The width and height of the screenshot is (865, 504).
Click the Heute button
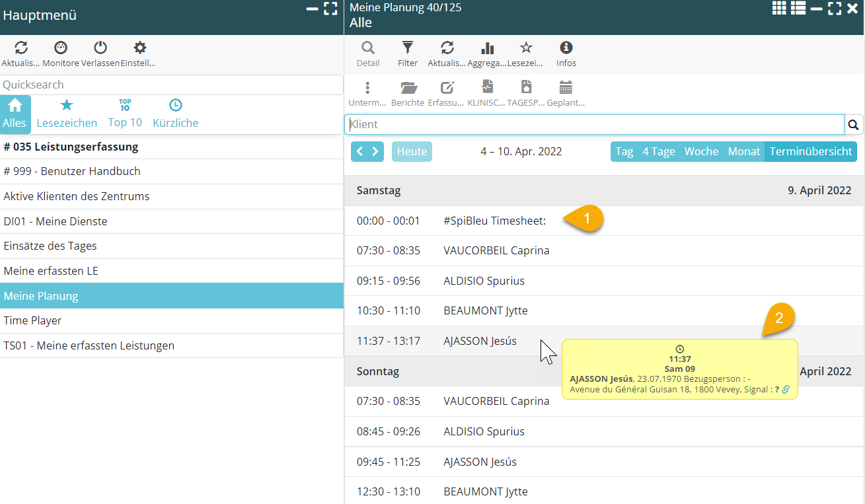[412, 151]
